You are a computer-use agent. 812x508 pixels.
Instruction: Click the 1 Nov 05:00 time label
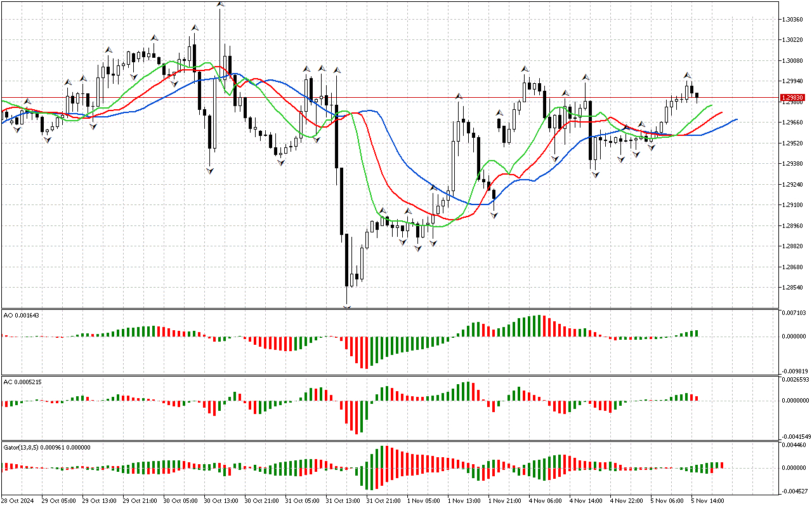point(423,500)
